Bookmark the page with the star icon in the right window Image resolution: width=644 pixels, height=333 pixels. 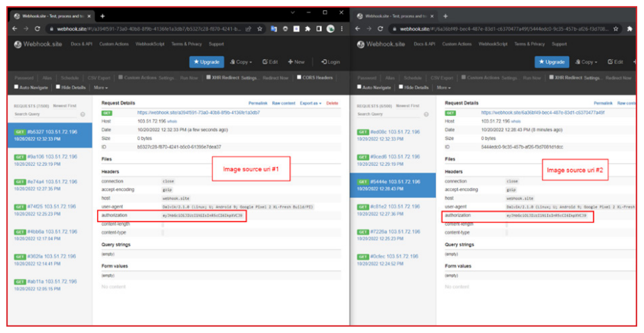pos(616,28)
